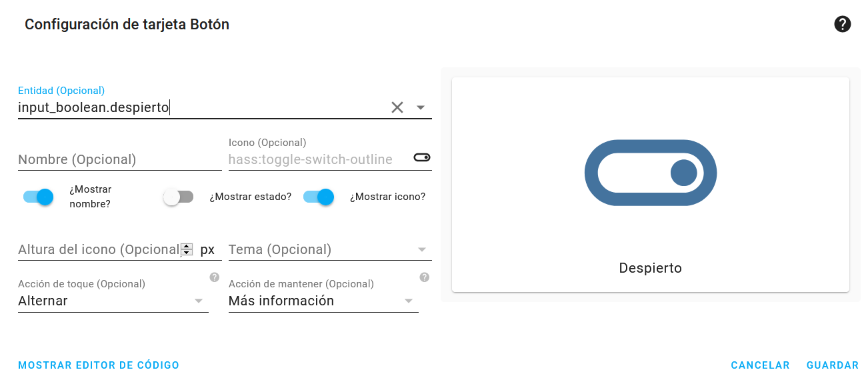Viewport: 868px width, 382px height.
Task: Clear the entity field with X icon
Action: pos(397,107)
